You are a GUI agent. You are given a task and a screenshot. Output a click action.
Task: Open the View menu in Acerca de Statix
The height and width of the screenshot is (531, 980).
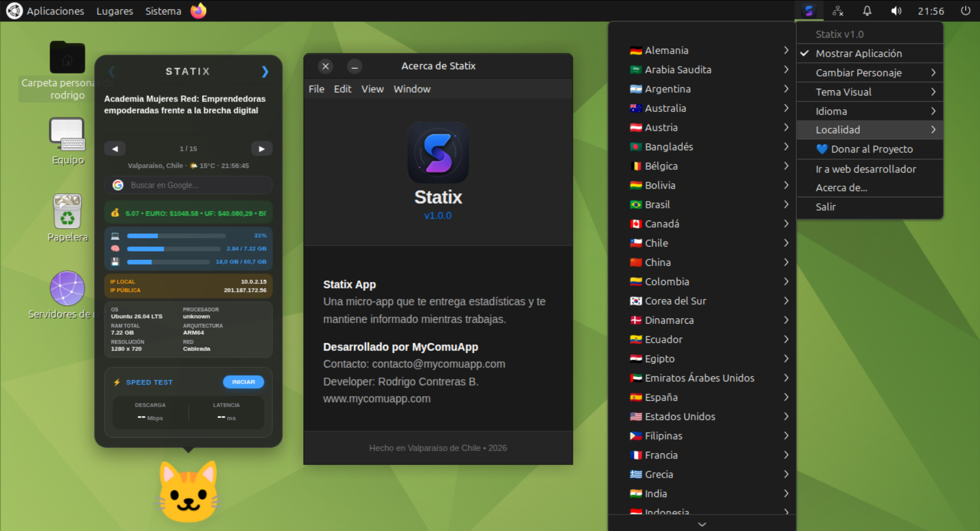373,89
